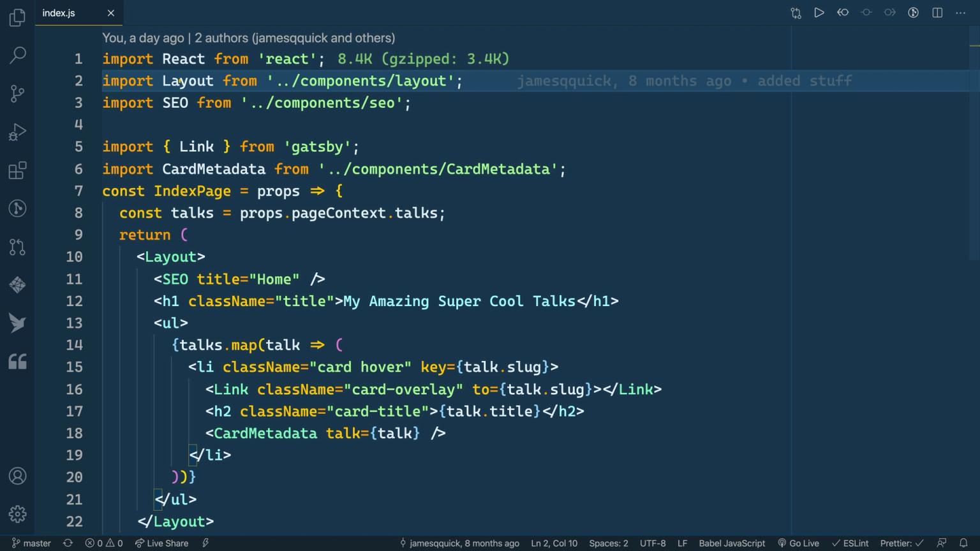Start Live Share session from status bar
The image size is (980, 551).
[161, 543]
